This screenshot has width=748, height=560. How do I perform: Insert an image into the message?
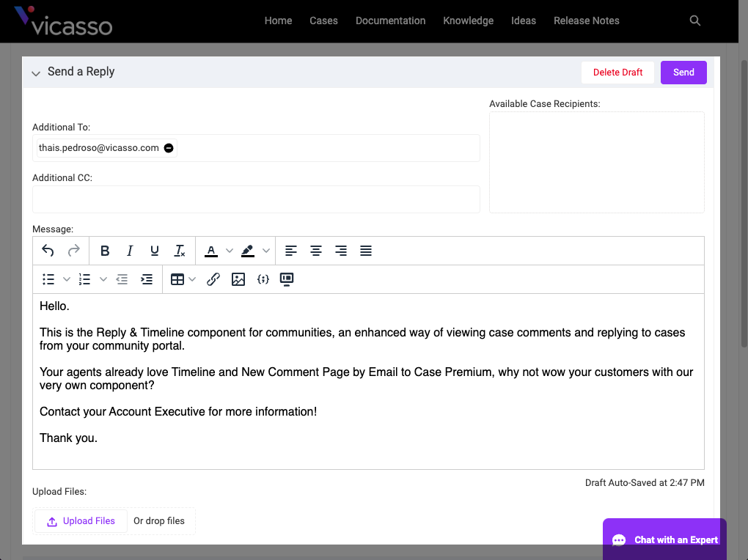point(238,279)
